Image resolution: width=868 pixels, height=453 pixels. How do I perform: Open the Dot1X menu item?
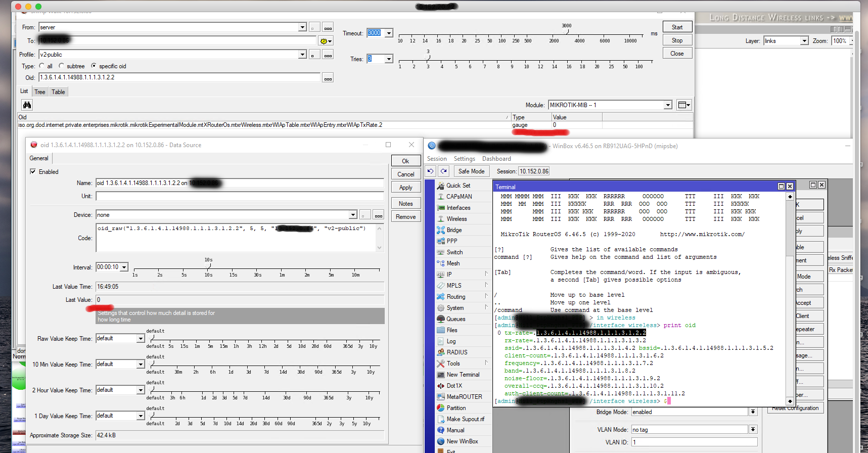click(454, 386)
